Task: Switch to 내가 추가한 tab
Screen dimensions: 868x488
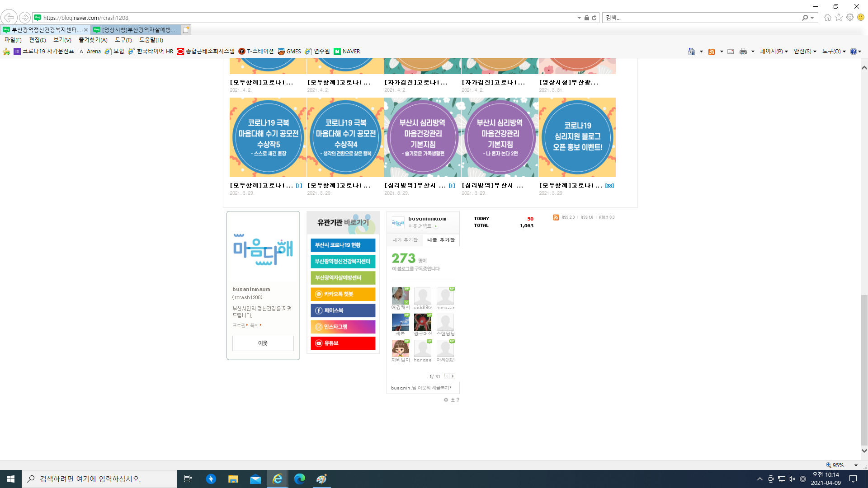Action: (x=405, y=240)
